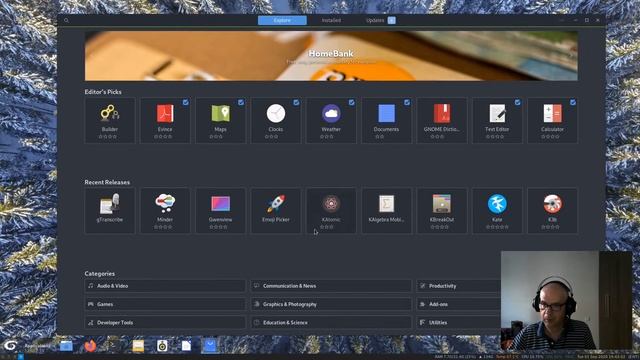This screenshot has width=640, height=360.
Task: Open the K3b app tile
Action: click(552, 211)
